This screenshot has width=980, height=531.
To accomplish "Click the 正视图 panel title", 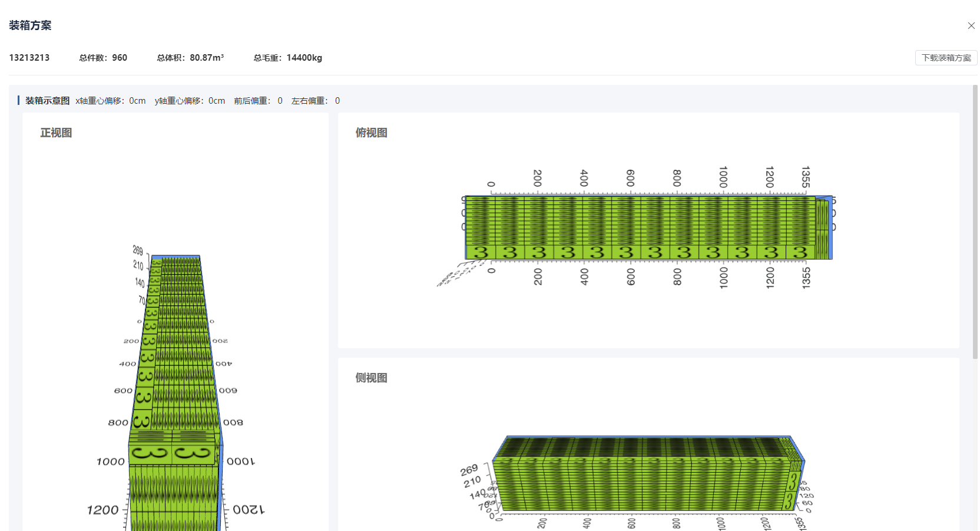I will coord(56,133).
